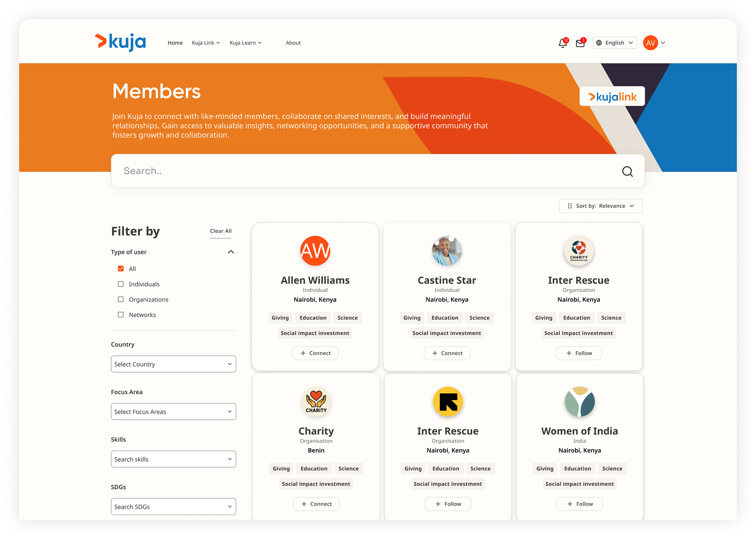Click the Kuja logo
The image size is (756, 539).
click(x=120, y=42)
